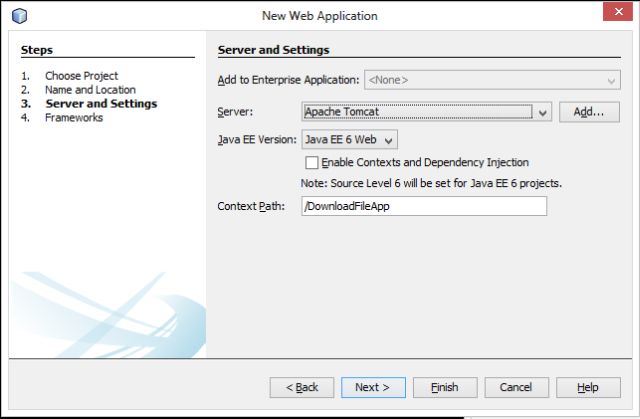Click the 'Context Path:' label
640x419 pixels.
(251, 206)
